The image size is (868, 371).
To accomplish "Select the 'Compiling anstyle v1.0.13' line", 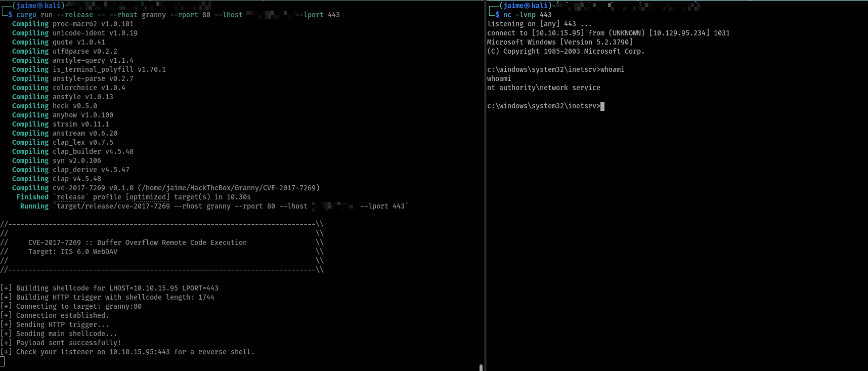I will (63, 97).
